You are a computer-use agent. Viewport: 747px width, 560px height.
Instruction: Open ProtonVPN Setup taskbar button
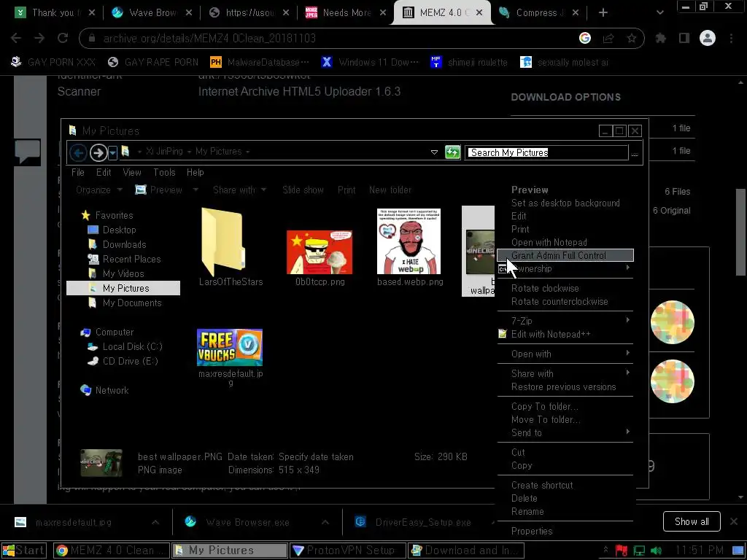click(x=348, y=550)
